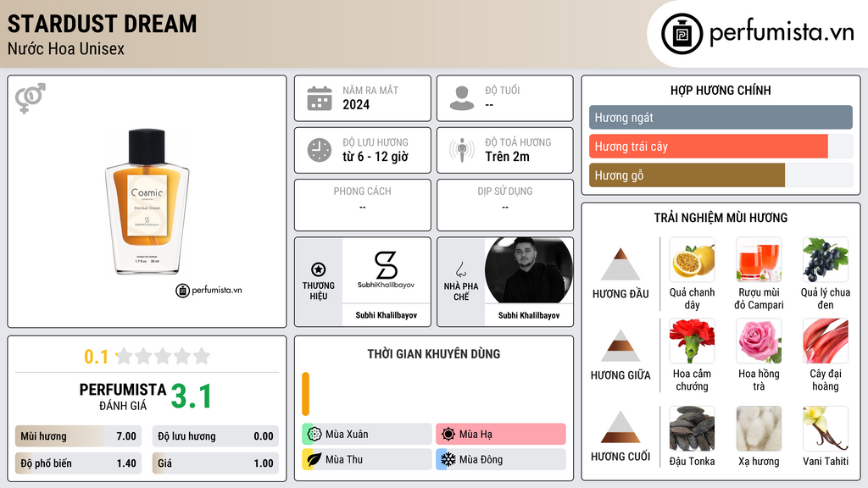Select the Quả chanh dây note image
Screen dimensions: 868x488
pos(692,260)
